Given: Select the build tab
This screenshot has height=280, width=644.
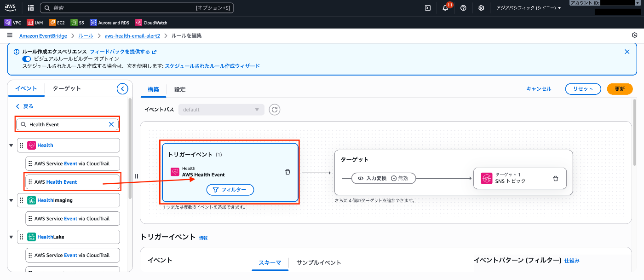Looking at the screenshot, I should [153, 89].
